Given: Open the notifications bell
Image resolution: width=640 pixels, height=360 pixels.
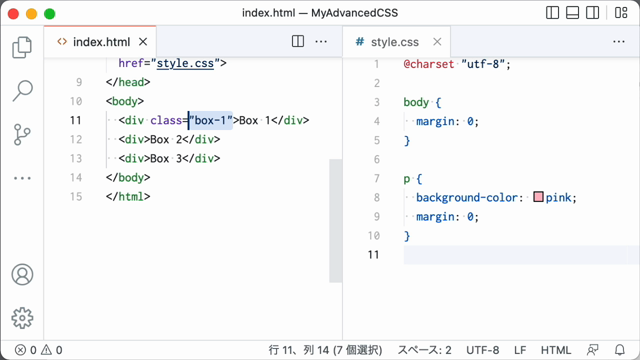Looking at the screenshot, I should point(620,350).
